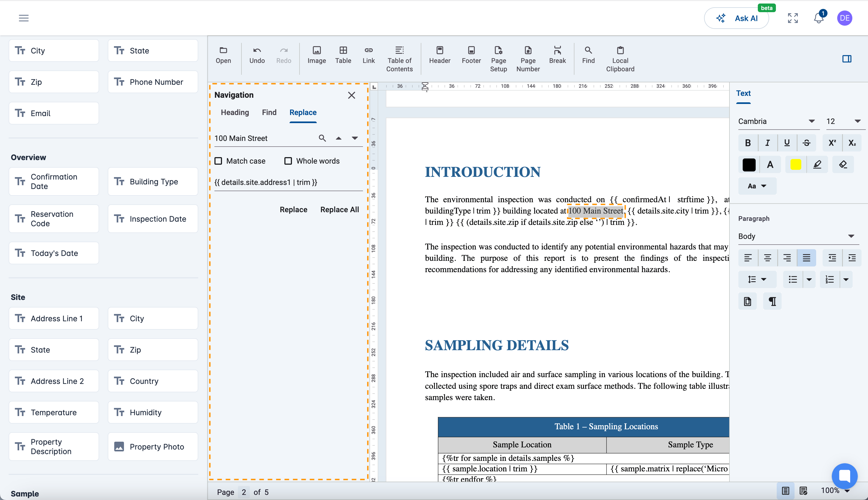This screenshot has height=500, width=868.
Task: Justify the paragraph text
Action: 806,258
